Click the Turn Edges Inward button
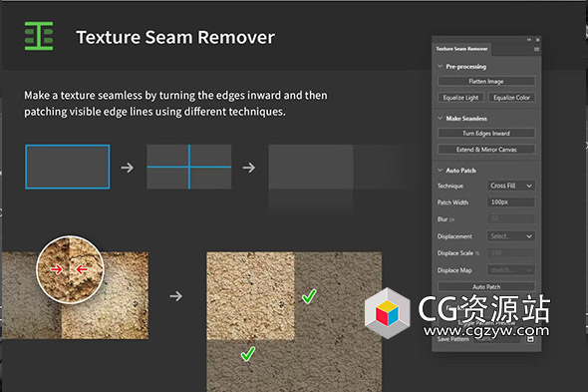The image size is (588, 392). coord(486,134)
